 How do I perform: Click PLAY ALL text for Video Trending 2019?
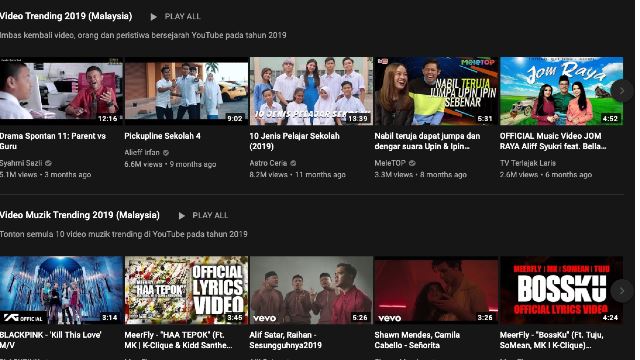click(182, 16)
